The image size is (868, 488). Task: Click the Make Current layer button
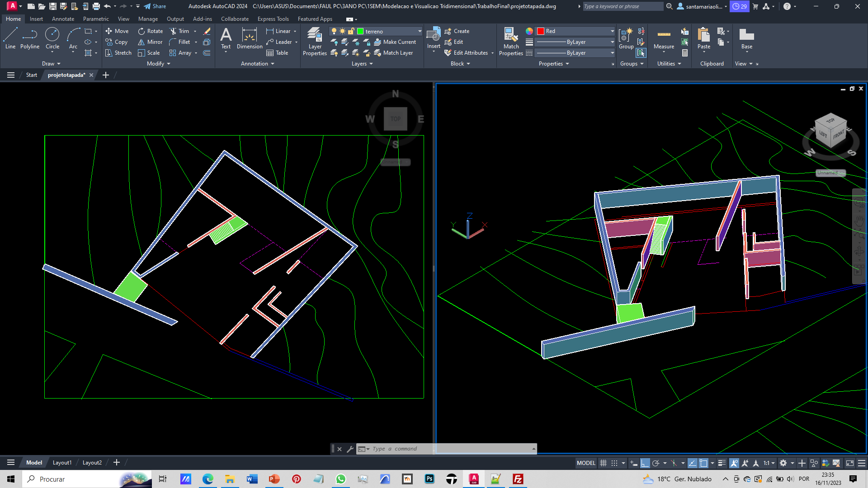point(393,42)
